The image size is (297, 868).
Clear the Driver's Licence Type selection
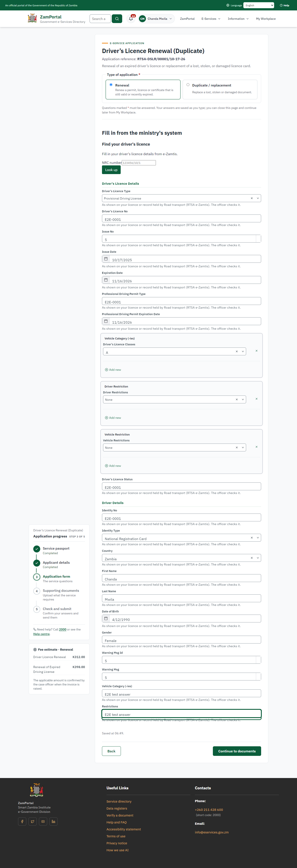pos(252,198)
